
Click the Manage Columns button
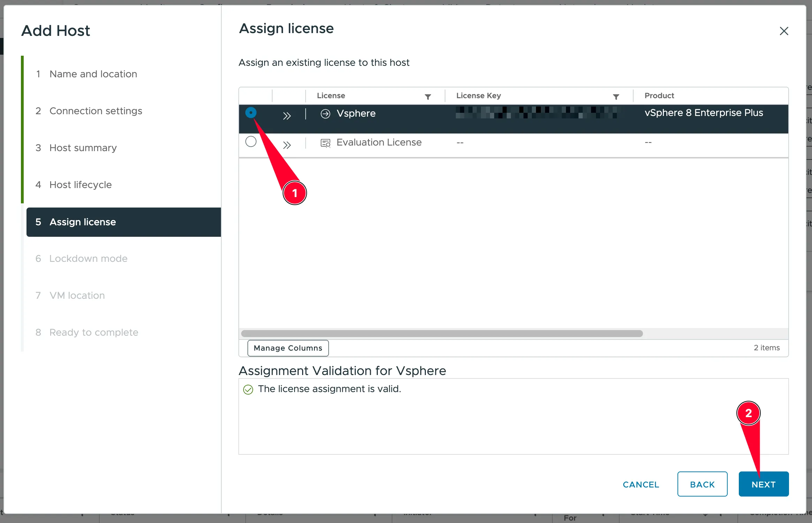coord(288,348)
